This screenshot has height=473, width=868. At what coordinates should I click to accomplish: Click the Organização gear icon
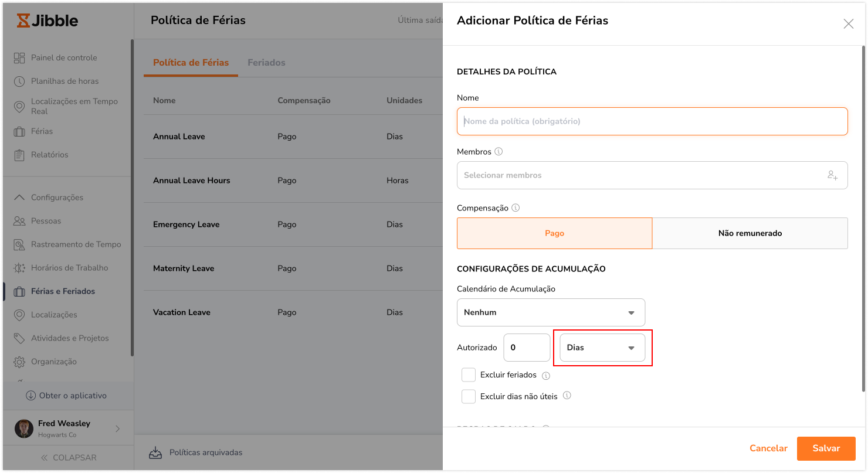(x=19, y=362)
